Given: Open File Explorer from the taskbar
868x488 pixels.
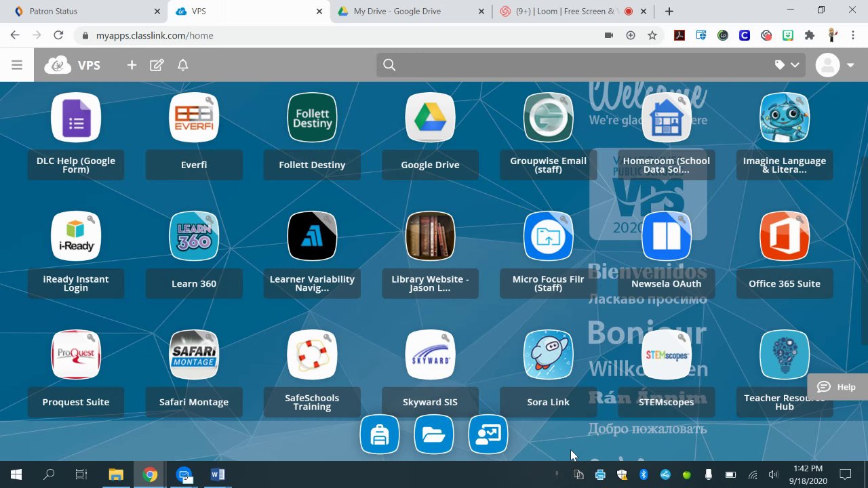Looking at the screenshot, I should (117, 474).
